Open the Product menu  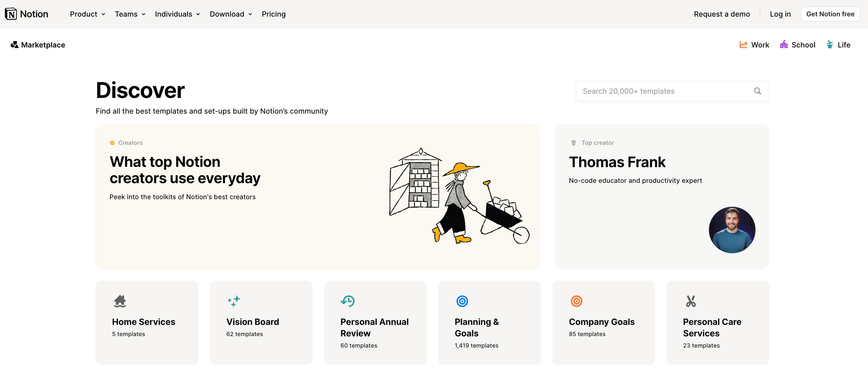tap(88, 14)
